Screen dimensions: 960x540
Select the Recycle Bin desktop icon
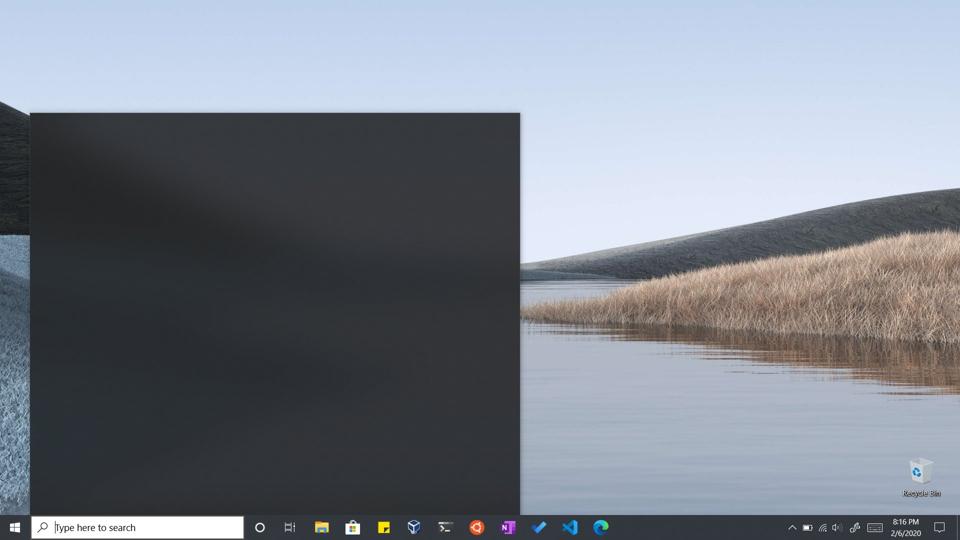[921, 477]
